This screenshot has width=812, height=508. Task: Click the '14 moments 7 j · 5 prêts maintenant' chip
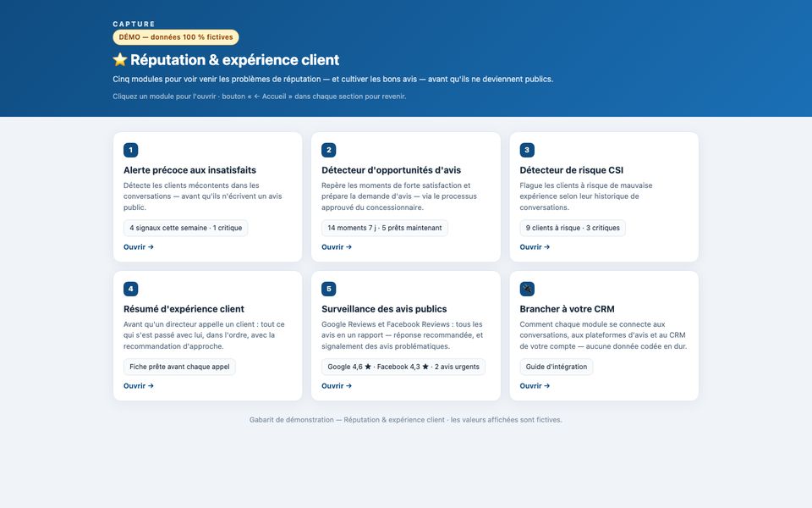pos(385,228)
